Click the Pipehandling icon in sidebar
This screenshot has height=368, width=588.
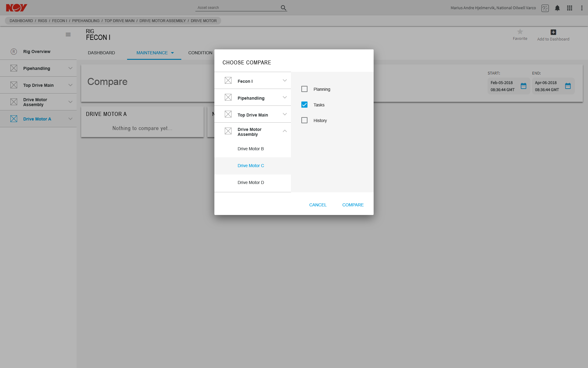[x=14, y=68]
